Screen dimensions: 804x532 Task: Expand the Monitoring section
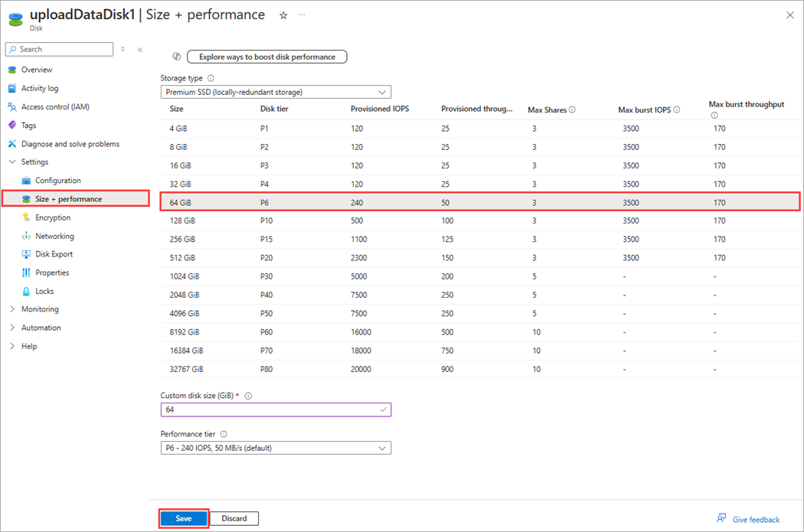coord(12,309)
